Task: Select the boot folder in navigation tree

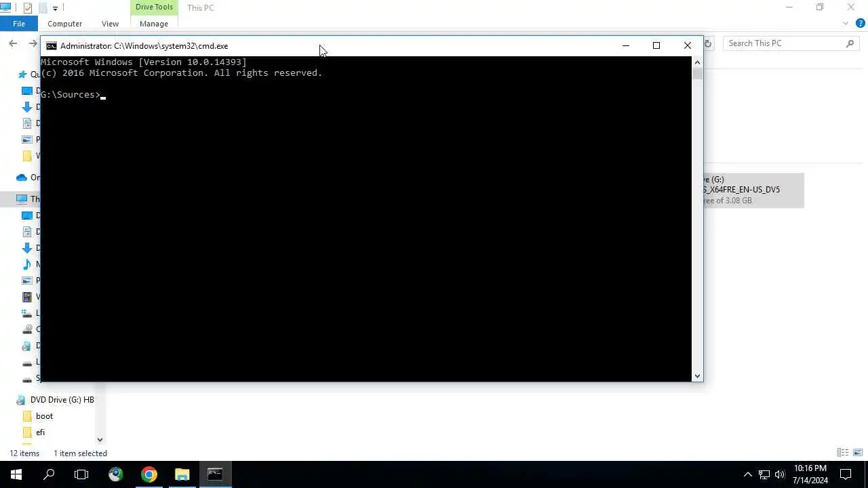Action: (x=44, y=416)
